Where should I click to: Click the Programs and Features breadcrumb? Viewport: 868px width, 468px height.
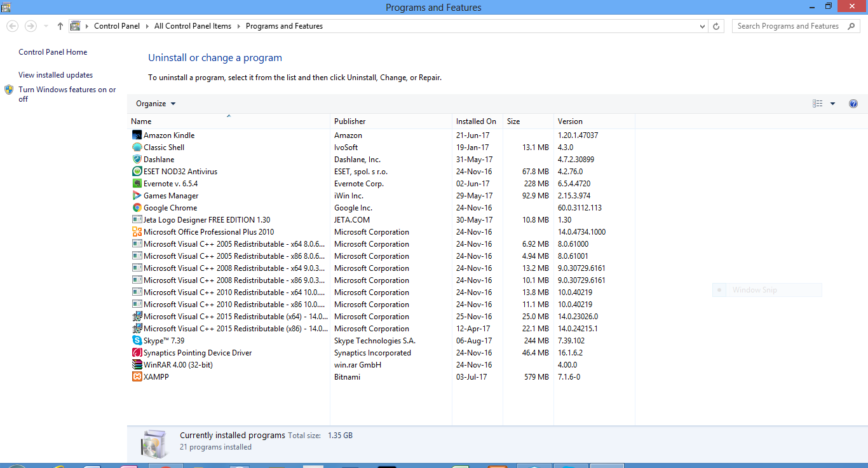tap(284, 26)
